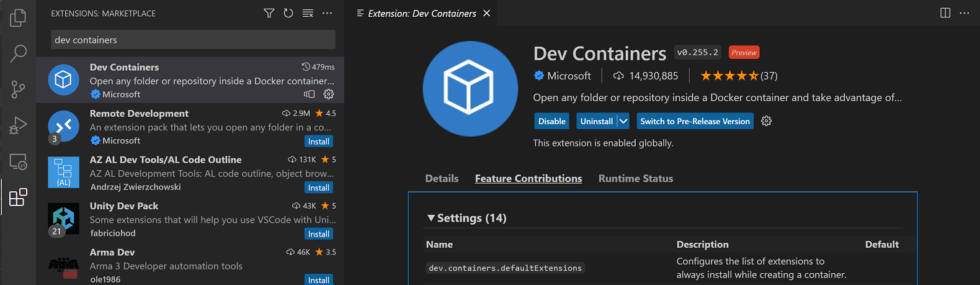
Task: Switch to the Details tab
Action: point(442,178)
